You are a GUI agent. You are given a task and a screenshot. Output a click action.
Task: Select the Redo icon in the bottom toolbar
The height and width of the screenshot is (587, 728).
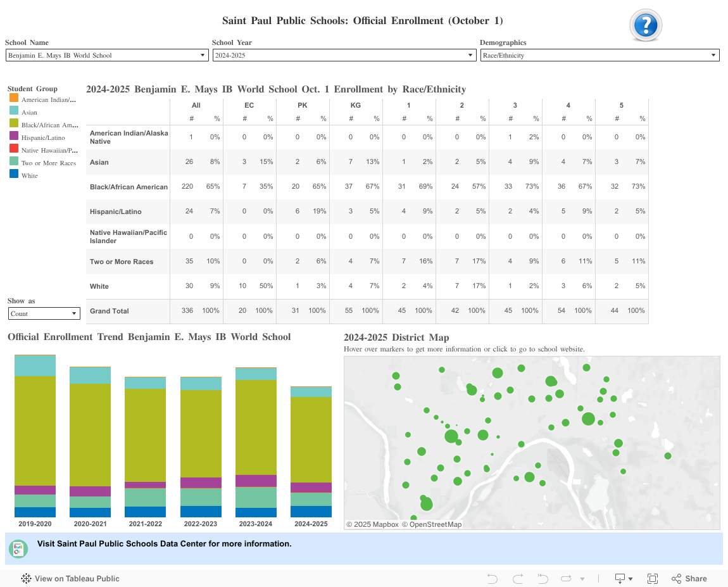point(517,578)
